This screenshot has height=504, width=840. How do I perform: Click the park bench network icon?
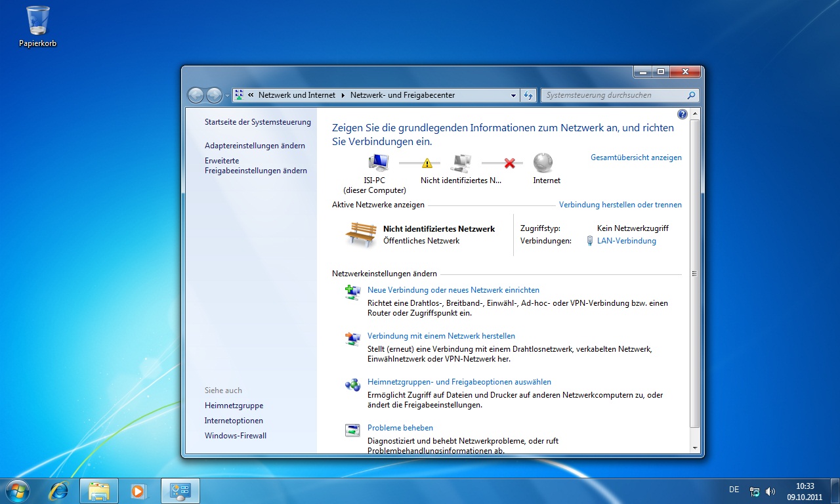click(x=360, y=234)
